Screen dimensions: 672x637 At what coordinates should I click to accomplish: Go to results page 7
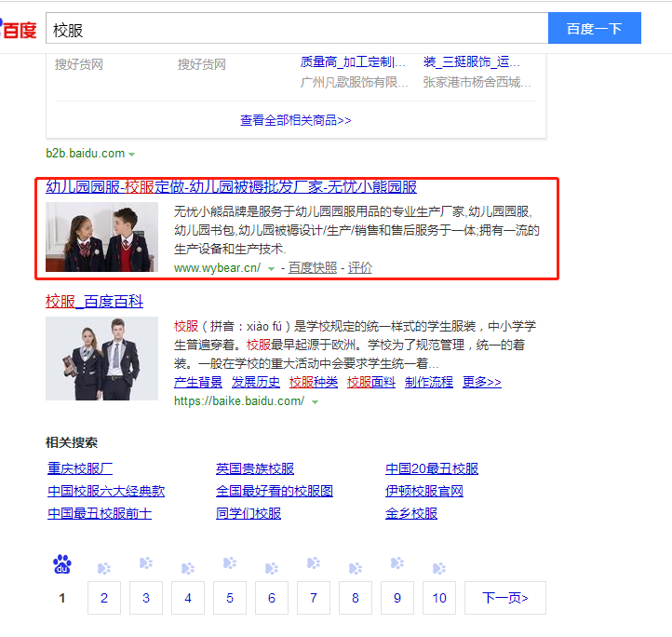coord(314,598)
